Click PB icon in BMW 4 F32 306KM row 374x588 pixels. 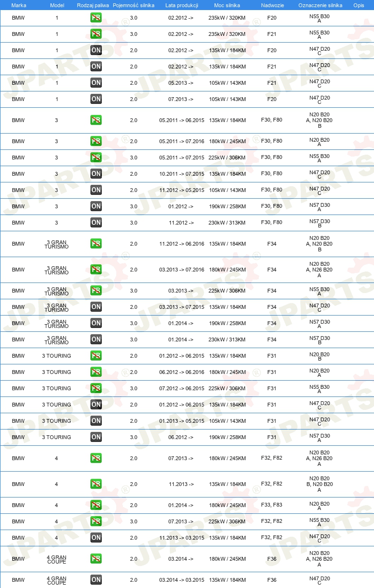(x=96, y=521)
